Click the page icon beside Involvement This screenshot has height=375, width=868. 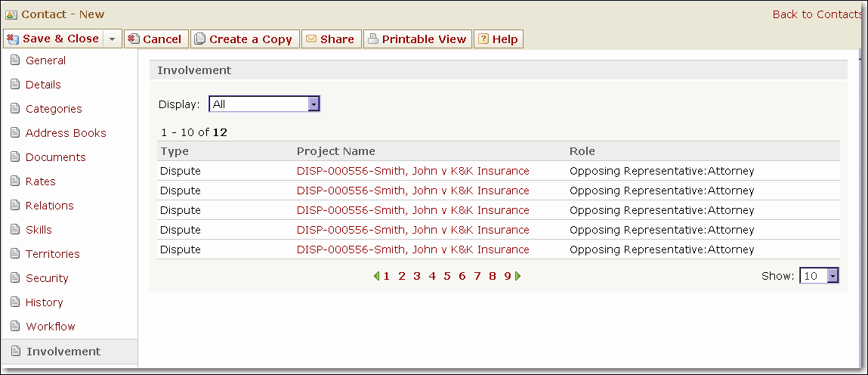point(16,351)
